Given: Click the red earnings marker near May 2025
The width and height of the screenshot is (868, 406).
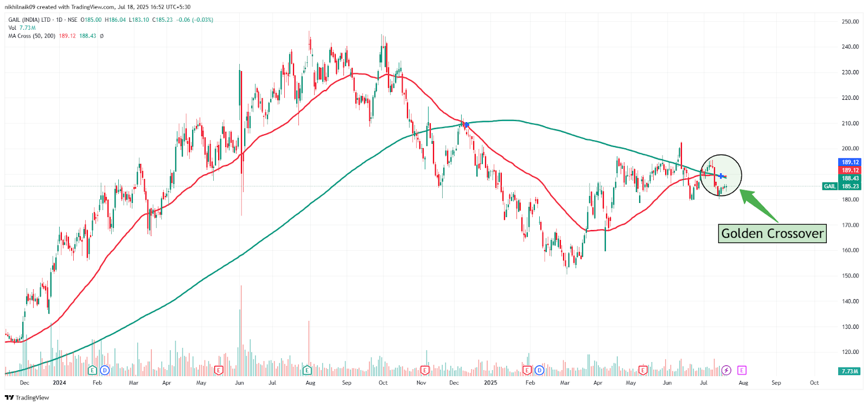Looking at the screenshot, I should point(643,370).
